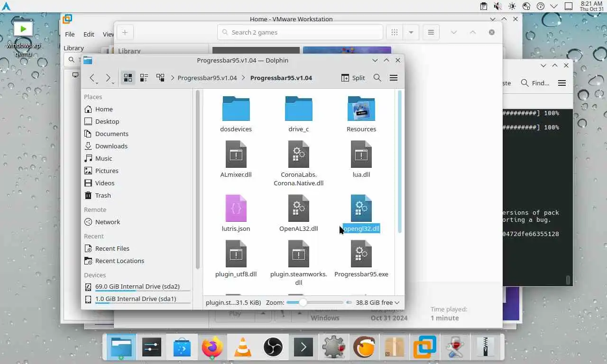Click Search games field in Lutris
607x364 pixels.
click(300, 32)
